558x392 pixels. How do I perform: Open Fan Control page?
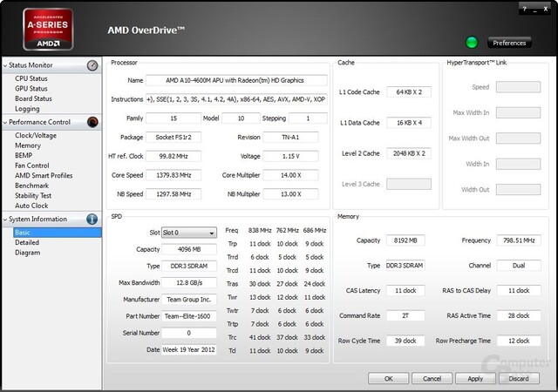[x=32, y=166]
